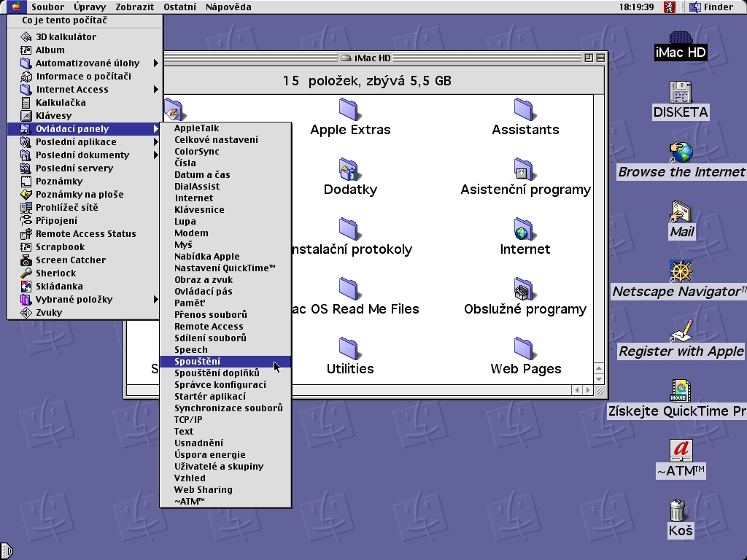Select the Koš trash can icon
The height and width of the screenshot is (560, 747).
pos(678,510)
